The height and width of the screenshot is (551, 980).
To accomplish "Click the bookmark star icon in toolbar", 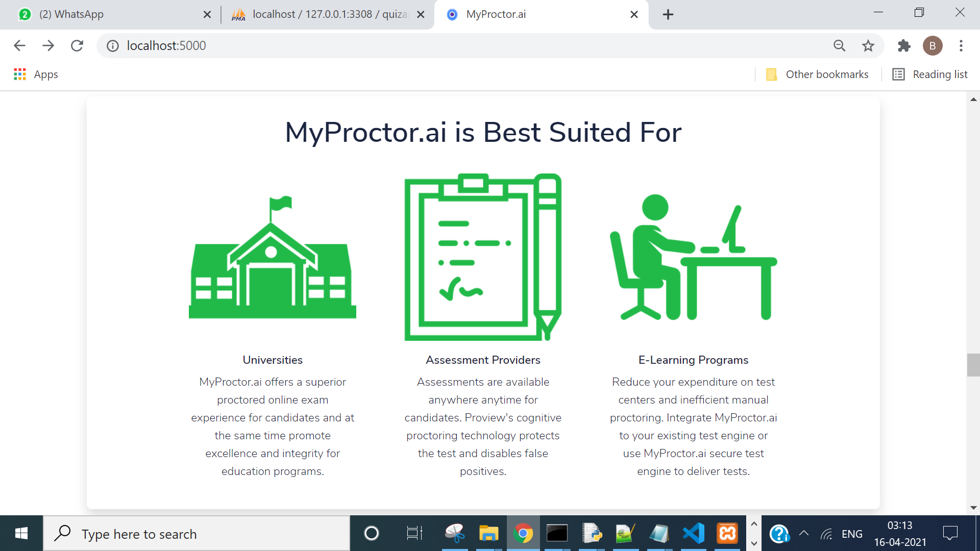I will coord(868,46).
